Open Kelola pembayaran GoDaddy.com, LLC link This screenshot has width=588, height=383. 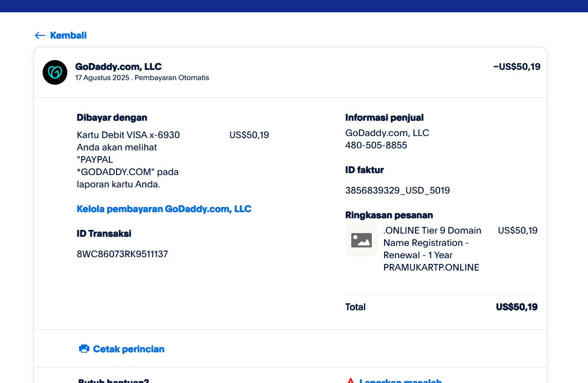pos(164,209)
